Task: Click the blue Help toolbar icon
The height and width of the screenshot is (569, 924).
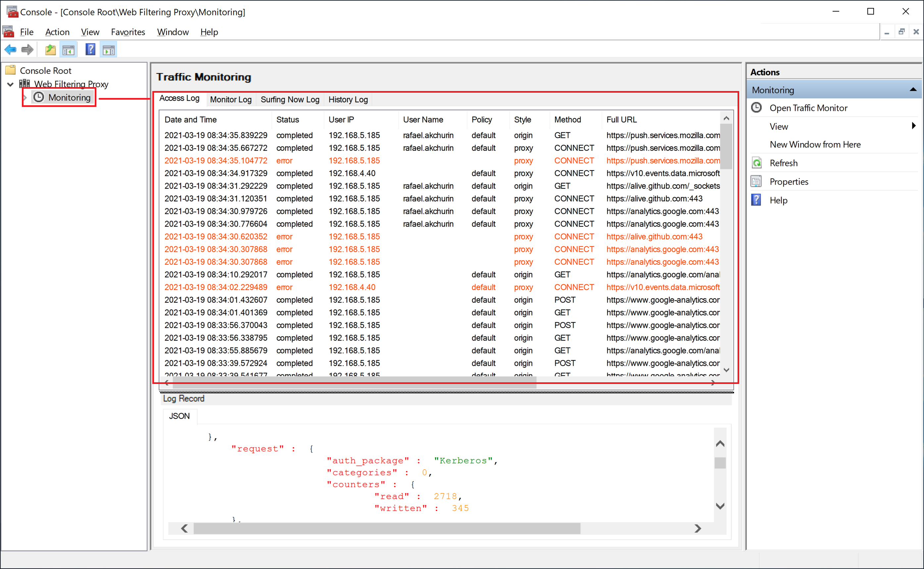Action: [90, 49]
